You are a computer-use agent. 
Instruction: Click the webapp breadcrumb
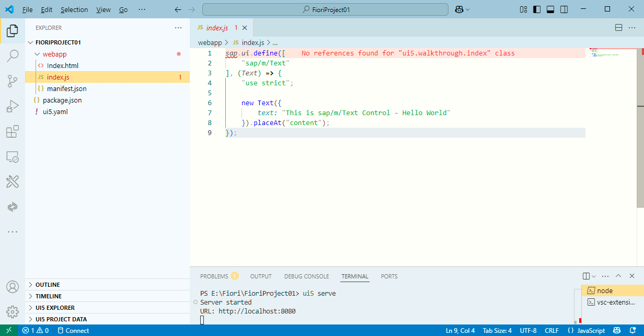click(x=210, y=42)
